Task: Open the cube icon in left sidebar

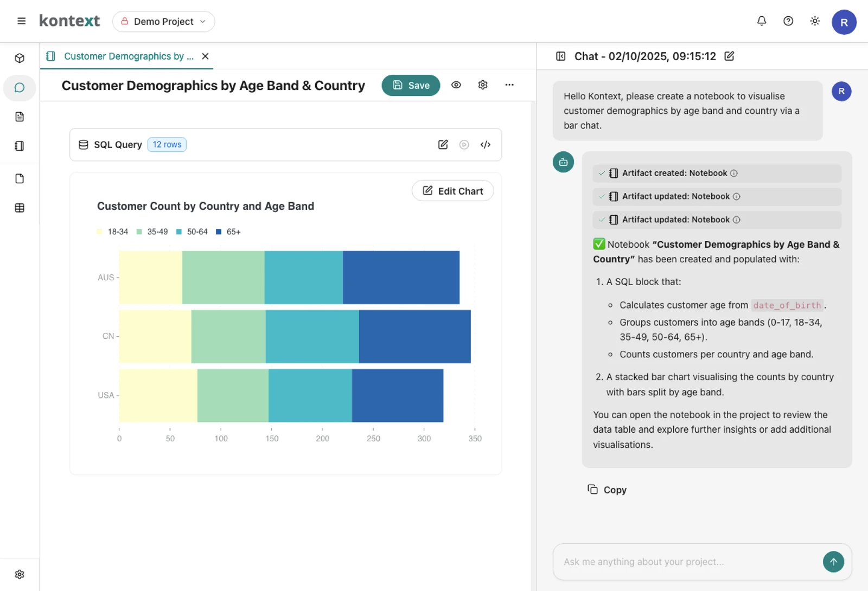Action: (20, 58)
